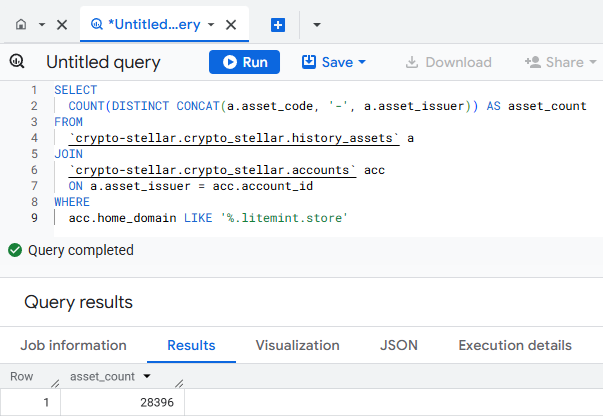Save the query
The image size is (603, 420).
click(327, 62)
